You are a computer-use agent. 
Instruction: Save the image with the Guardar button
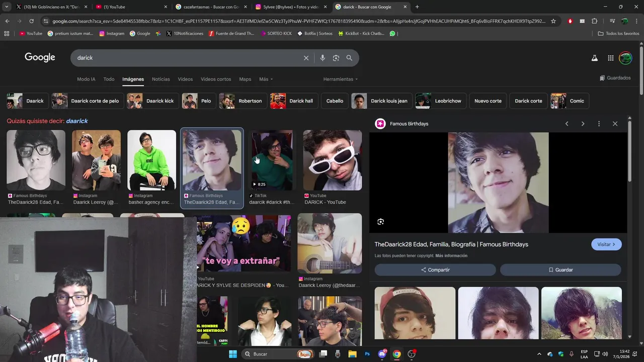pyautogui.click(x=560, y=270)
